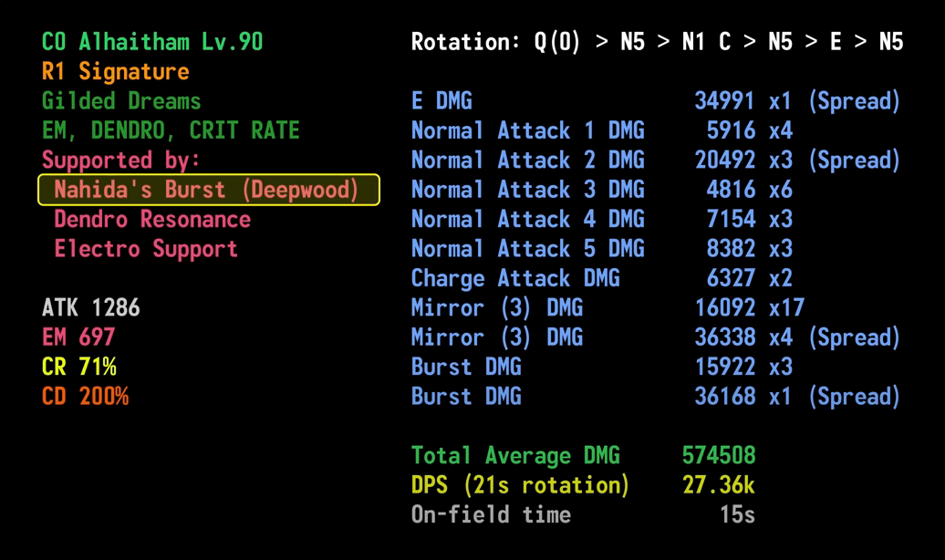The image size is (945, 560).
Task: Select the 'EM 697' stat
Action: coord(78,337)
